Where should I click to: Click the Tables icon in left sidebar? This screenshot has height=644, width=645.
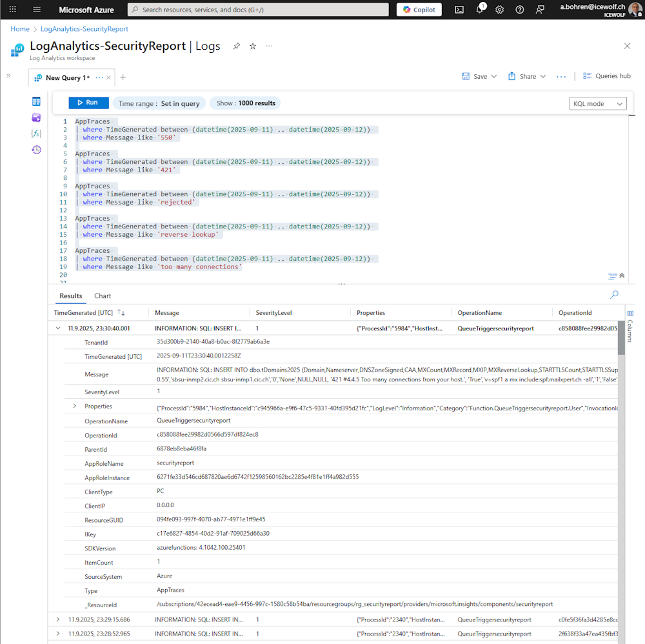pos(36,101)
